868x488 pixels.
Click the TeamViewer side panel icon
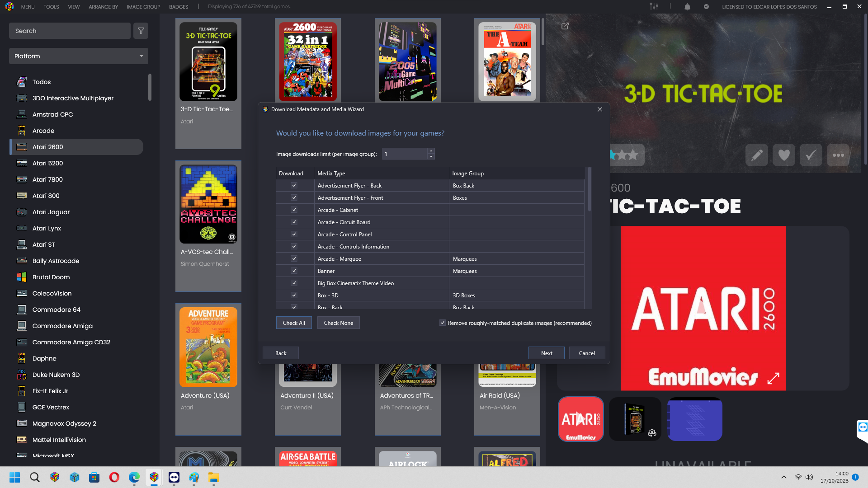(863, 427)
